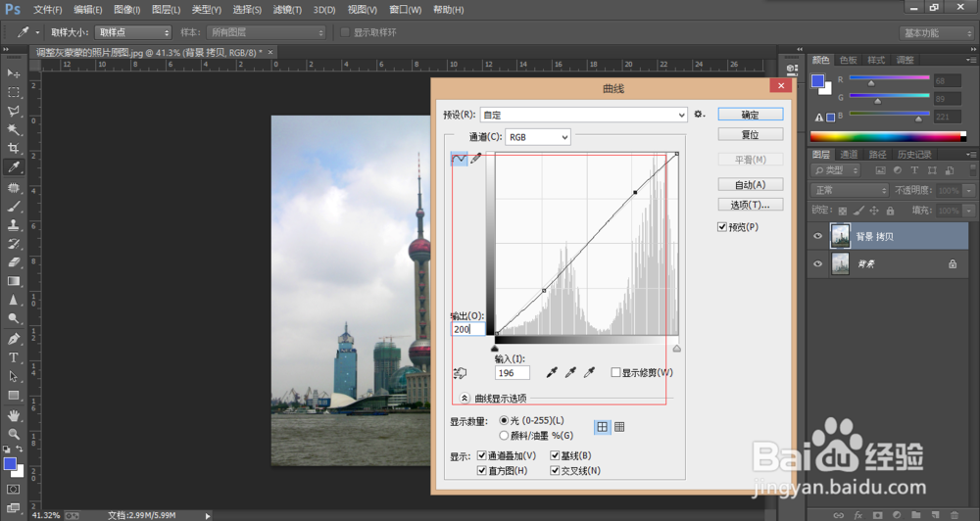Viewport: 980px width, 521px height.
Task: Select the Horizontal Type tool
Action: pos(13,357)
